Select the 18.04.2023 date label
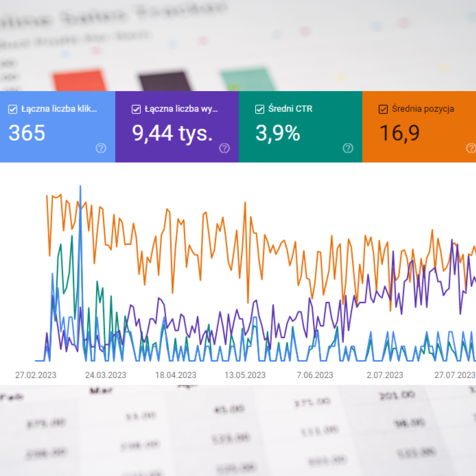Screen dimensions: 476x476 [176, 375]
